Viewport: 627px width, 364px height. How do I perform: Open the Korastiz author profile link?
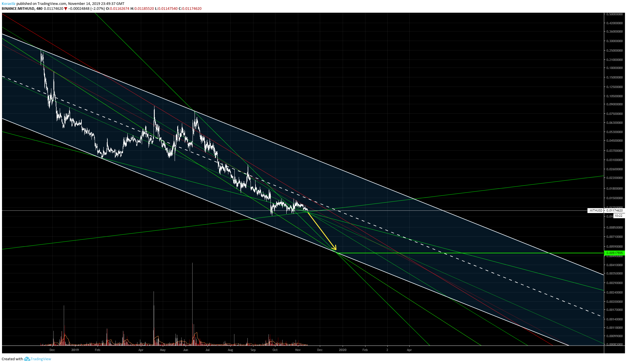[x=8, y=4]
